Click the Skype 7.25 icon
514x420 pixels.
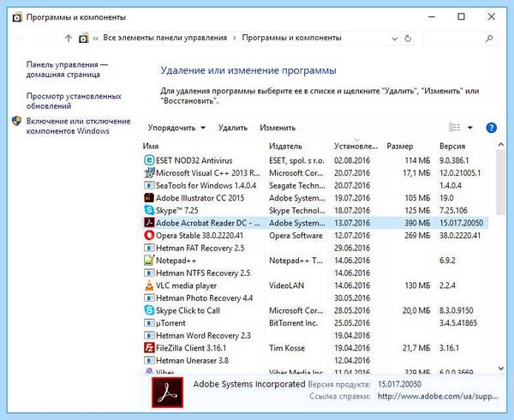point(149,210)
